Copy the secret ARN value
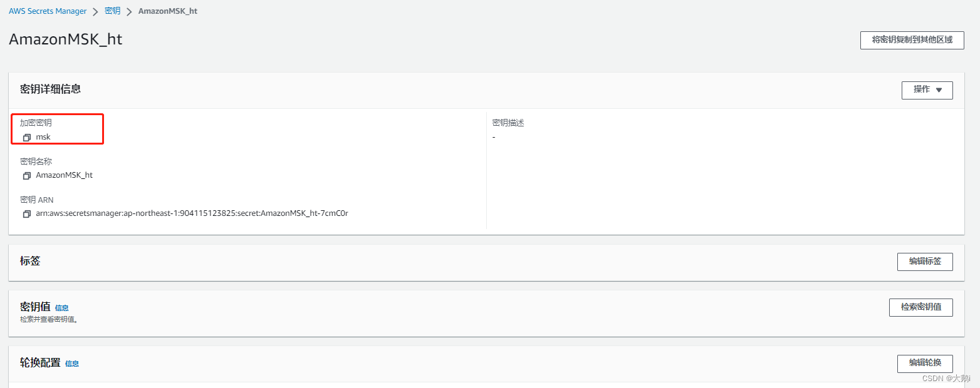Viewport: 980px width, 388px height. (27, 214)
